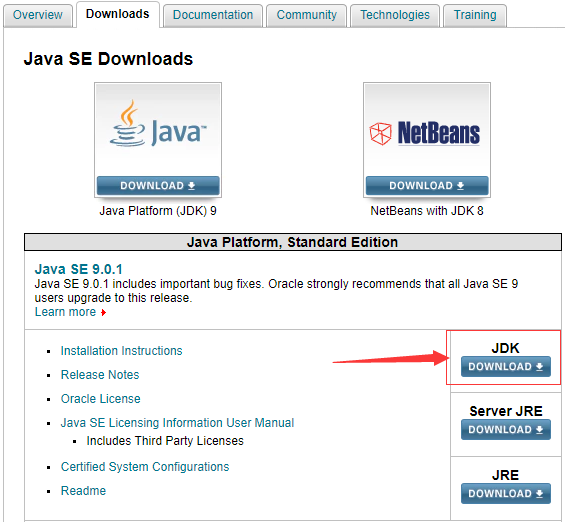
Task: Click the JRE Download button
Action: 506,493
